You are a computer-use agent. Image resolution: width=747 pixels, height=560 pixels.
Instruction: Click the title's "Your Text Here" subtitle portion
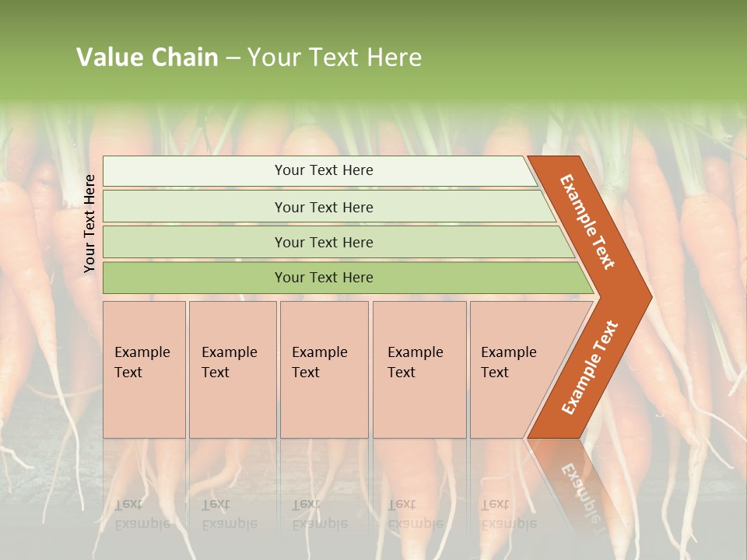tap(335, 58)
